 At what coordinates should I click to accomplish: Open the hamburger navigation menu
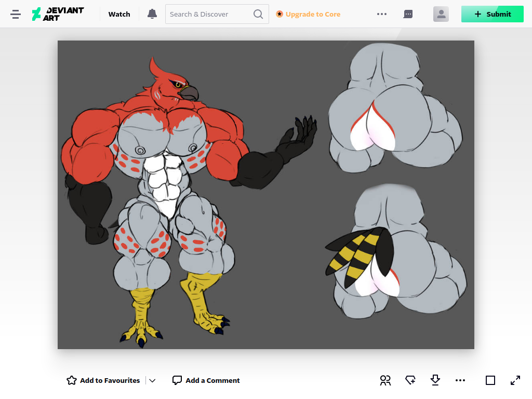click(x=16, y=14)
